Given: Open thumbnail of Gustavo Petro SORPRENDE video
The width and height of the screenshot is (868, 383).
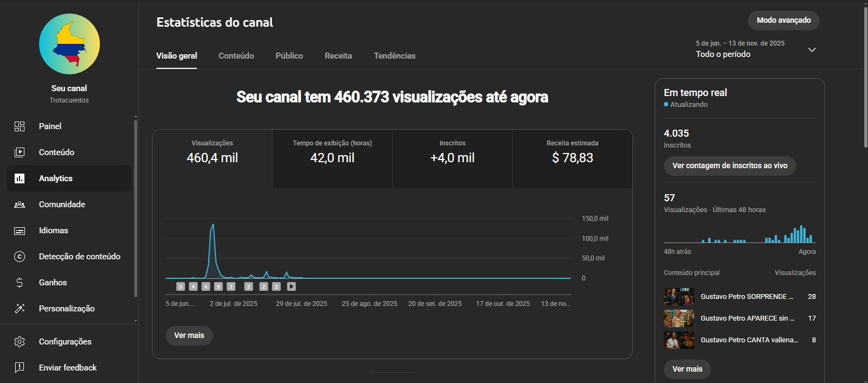Looking at the screenshot, I should pos(679,297).
